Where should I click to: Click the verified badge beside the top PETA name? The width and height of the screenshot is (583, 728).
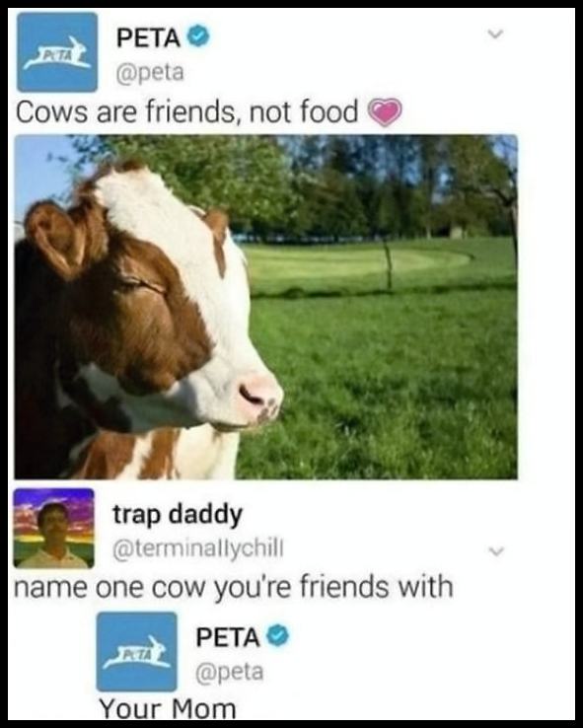pos(198,37)
